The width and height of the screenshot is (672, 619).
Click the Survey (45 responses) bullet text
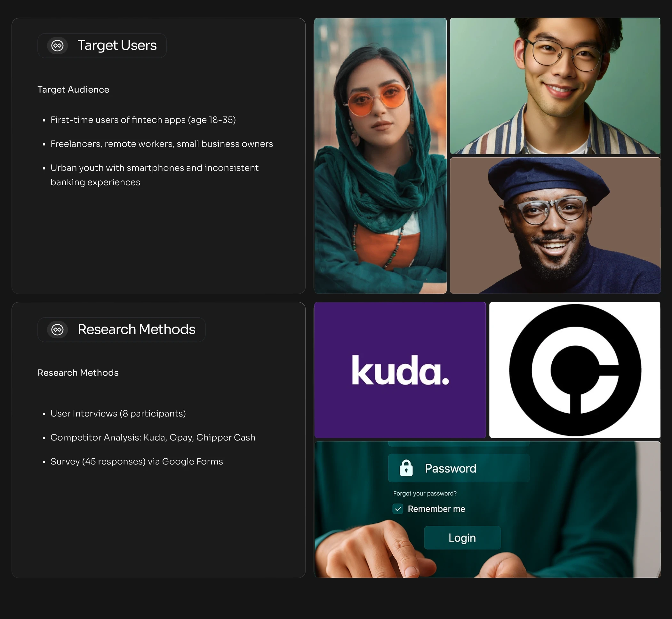[x=136, y=462]
